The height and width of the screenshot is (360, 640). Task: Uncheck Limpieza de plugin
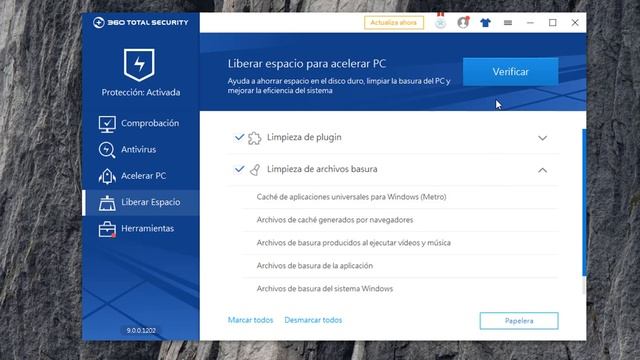[239, 137]
